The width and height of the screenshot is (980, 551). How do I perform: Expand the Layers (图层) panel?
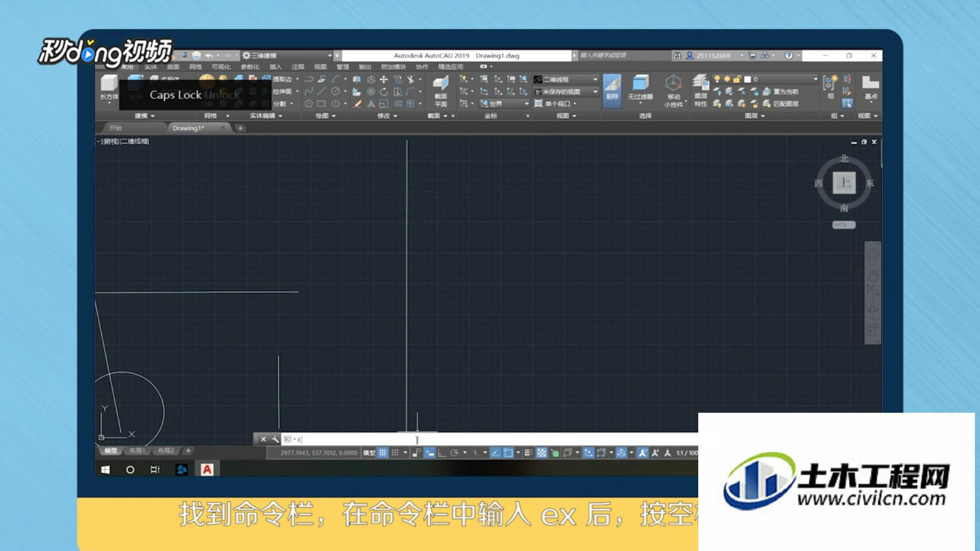(754, 116)
